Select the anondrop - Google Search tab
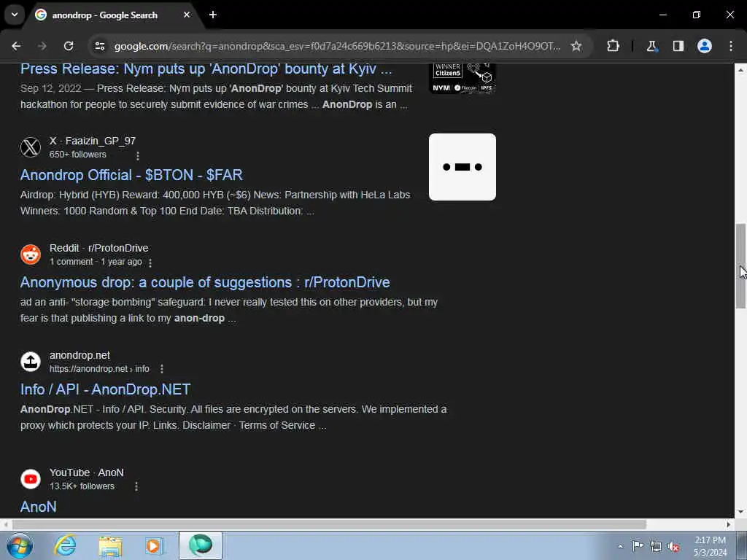 click(112, 15)
